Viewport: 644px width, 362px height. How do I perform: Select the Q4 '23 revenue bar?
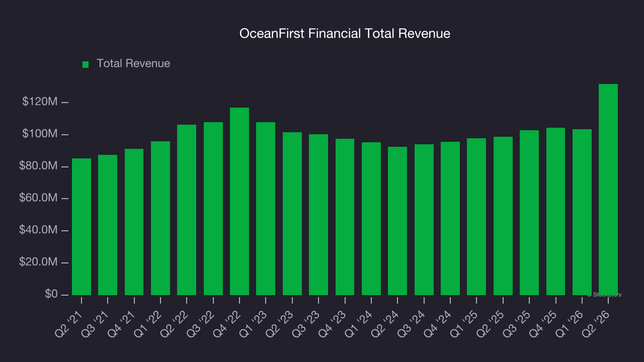[x=345, y=217]
